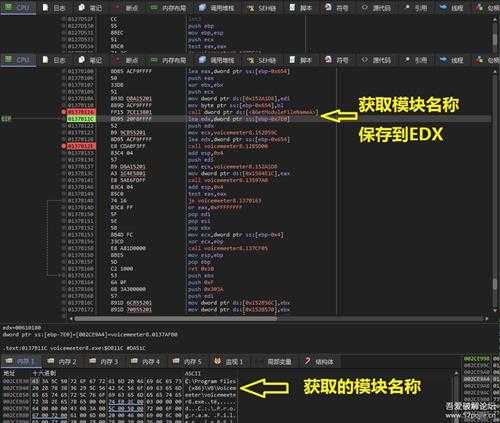Select the 'ret 0x10' instruction row
The image size is (500, 423).
[201, 269]
